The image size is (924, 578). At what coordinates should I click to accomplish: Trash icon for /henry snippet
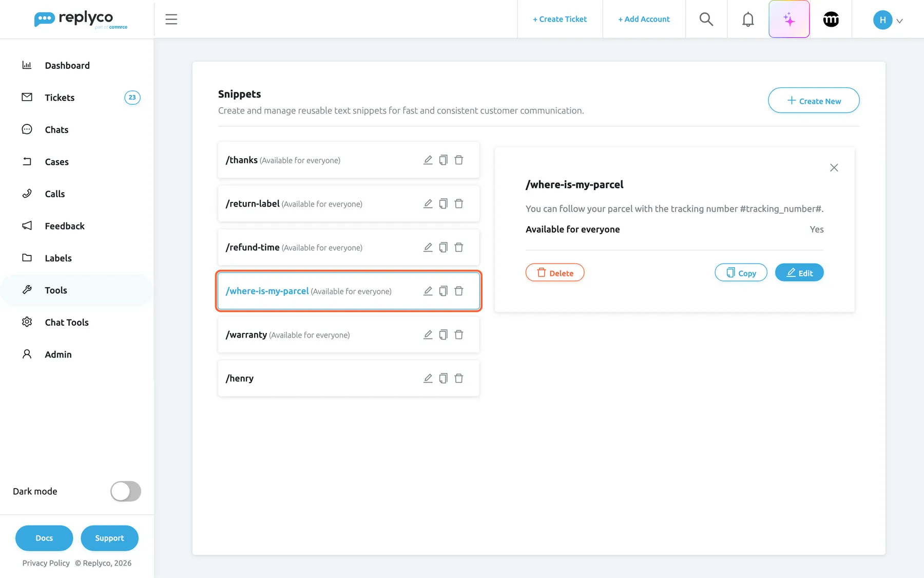pos(459,378)
